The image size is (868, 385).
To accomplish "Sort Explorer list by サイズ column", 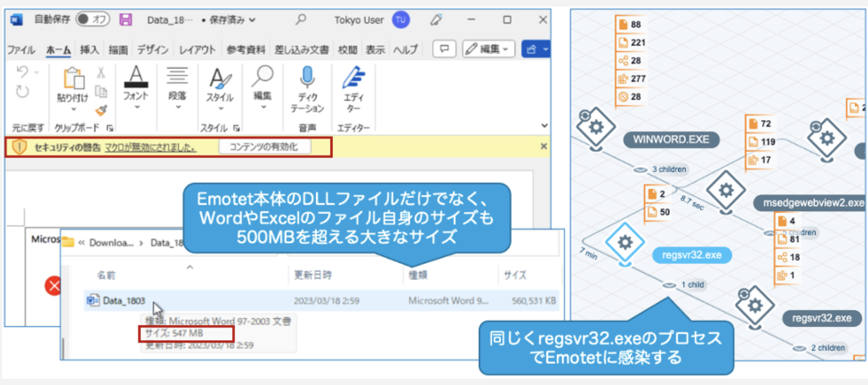I will coord(515,275).
